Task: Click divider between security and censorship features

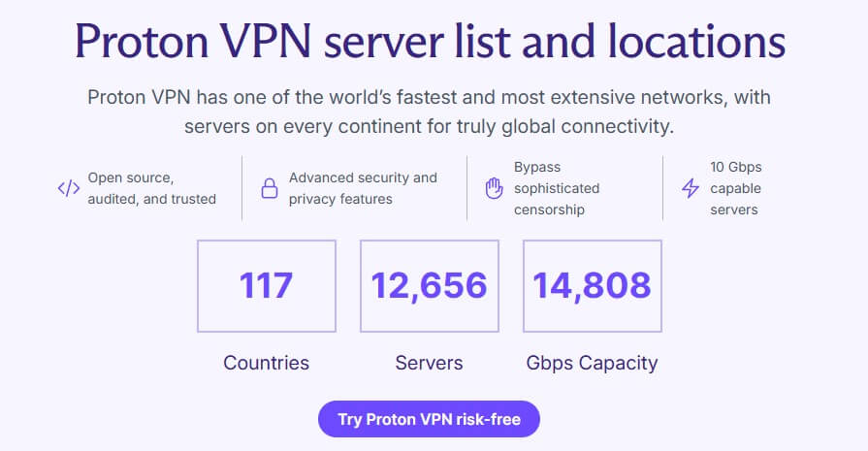Action: [467, 188]
